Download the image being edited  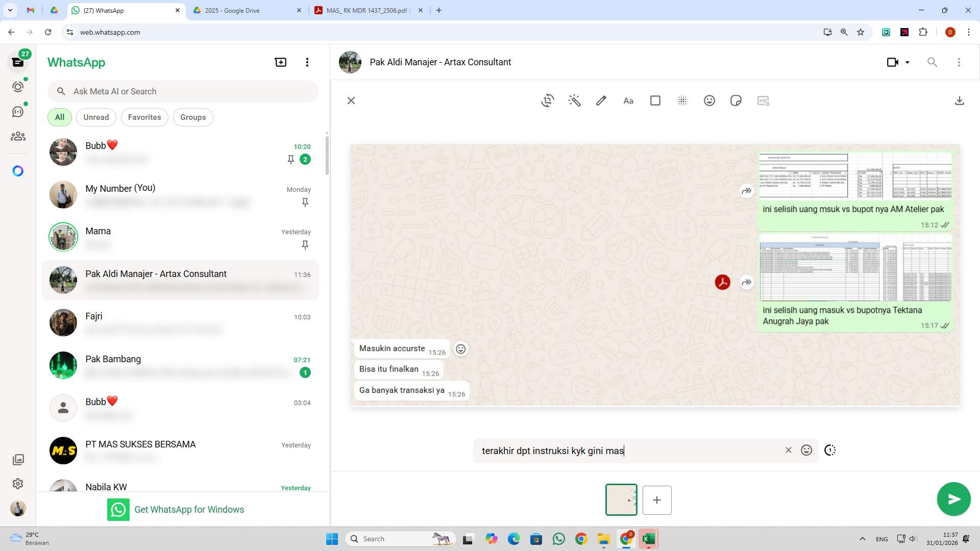pos(960,101)
